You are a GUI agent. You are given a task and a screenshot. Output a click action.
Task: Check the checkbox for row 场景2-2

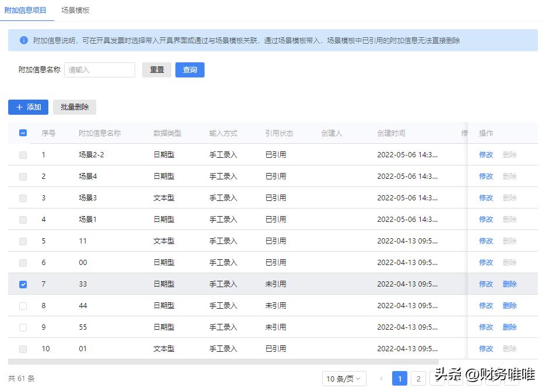point(23,155)
